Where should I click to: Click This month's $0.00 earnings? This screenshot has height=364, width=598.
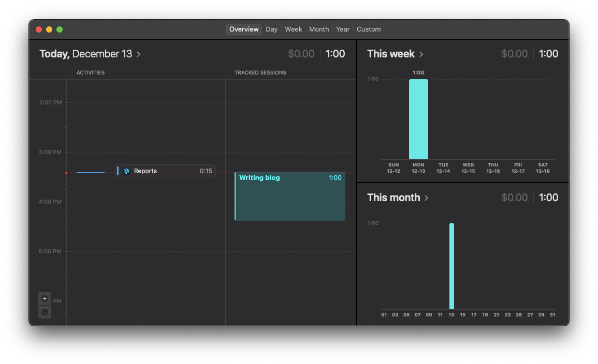tap(515, 198)
